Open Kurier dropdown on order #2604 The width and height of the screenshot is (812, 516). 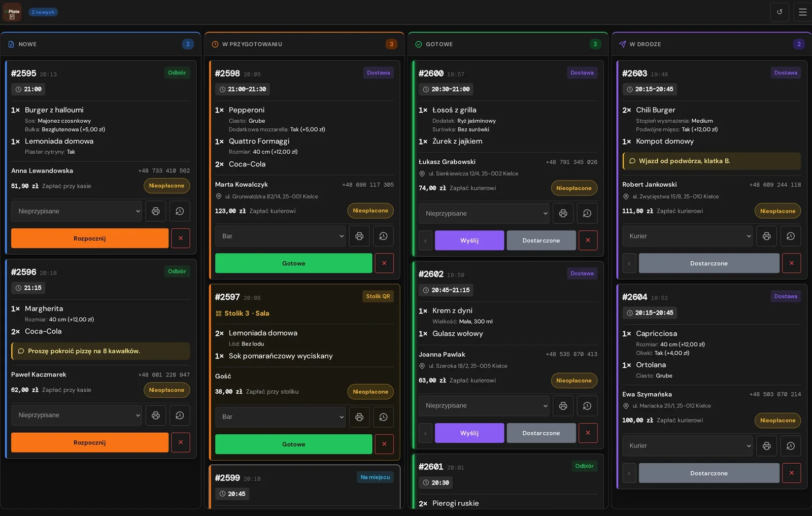coord(688,445)
